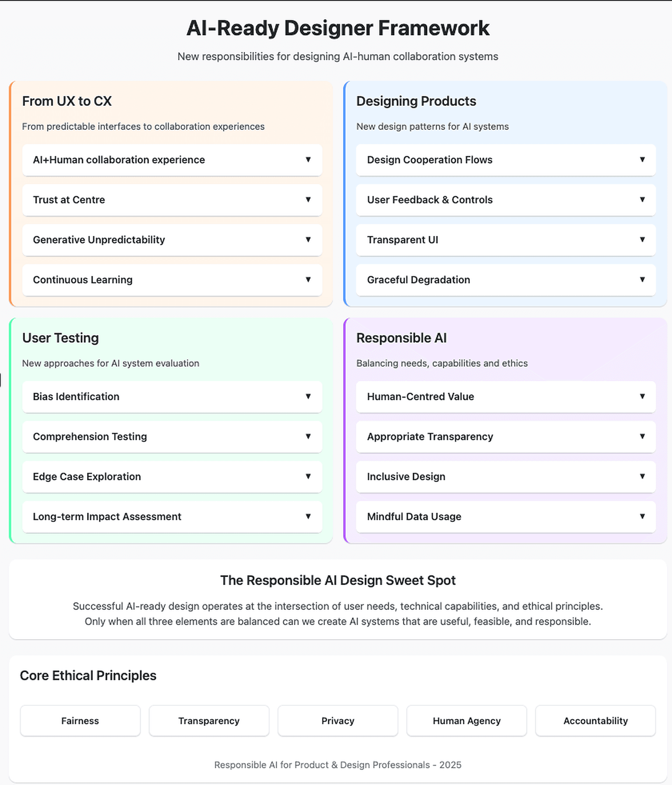This screenshot has height=785, width=672.
Task: Select the Human Agency principle
Action: pos(466,721)
